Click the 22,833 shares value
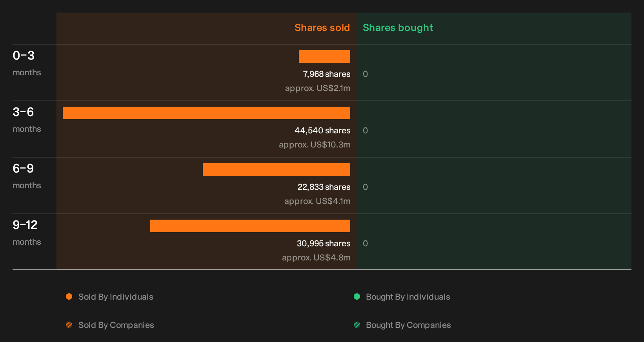This screenshot has width=644, height=342. [324, 187]
